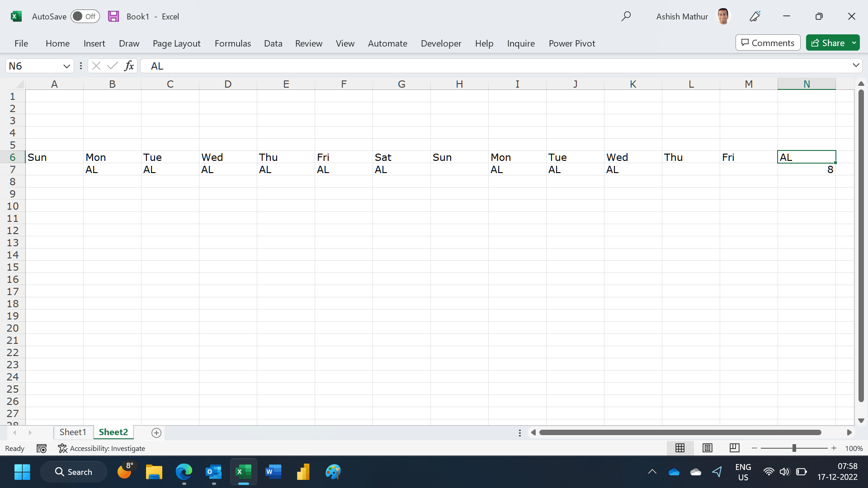Add a new sheet with plus icon
The height and width of the screenshot is (488, 868).
pyautogui.click(x=156, y=433)
